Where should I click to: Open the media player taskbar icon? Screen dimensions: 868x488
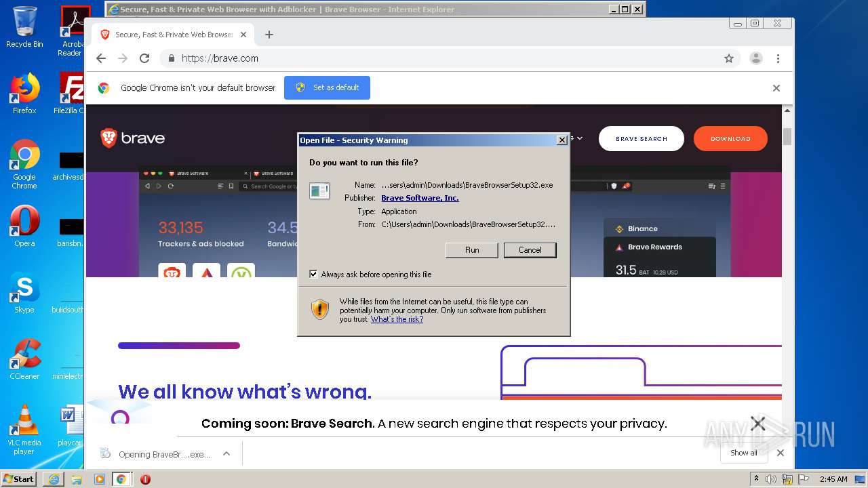(x=99, y=479)
